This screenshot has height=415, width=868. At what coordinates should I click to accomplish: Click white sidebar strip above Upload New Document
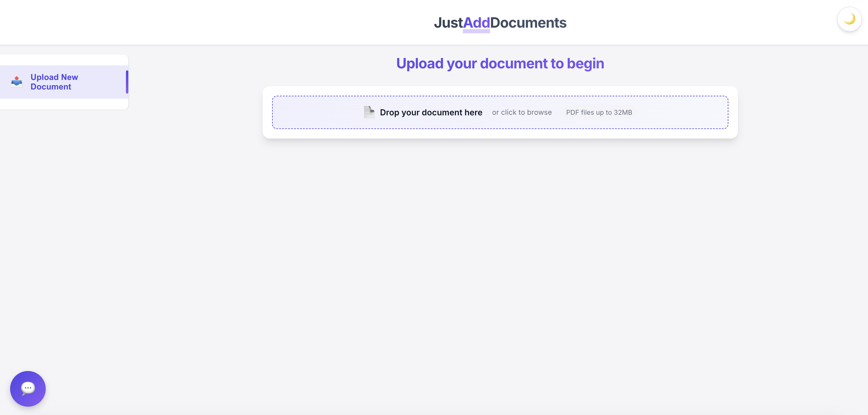[x=64, y=60]
